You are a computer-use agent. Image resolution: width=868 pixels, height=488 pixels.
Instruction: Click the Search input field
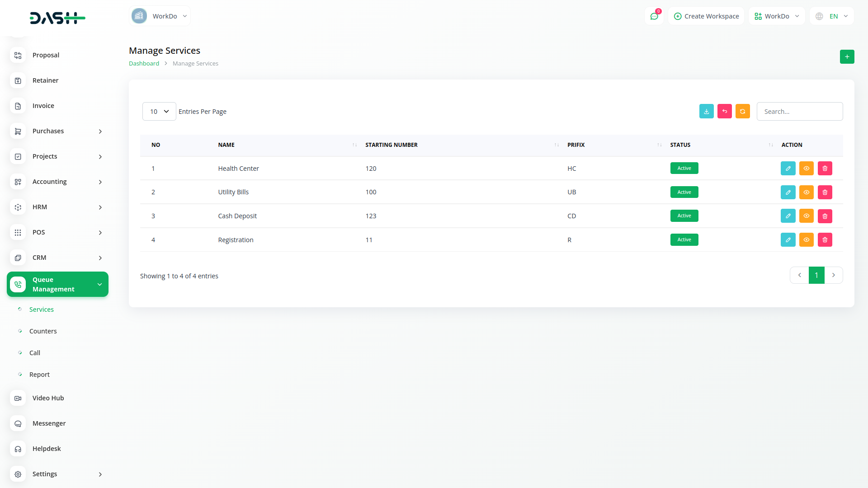[799, 111]
